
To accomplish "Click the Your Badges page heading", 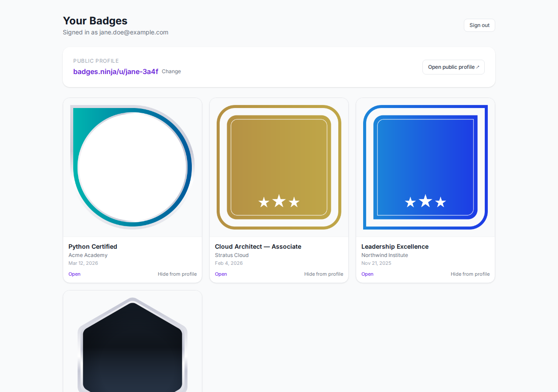I will pyautogui.click(x=95, y=20).
